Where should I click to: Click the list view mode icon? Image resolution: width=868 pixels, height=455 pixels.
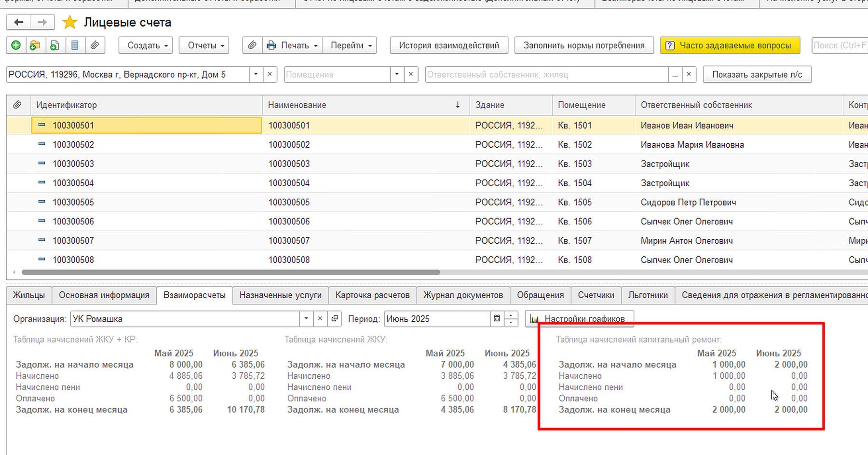coord(75,45)
